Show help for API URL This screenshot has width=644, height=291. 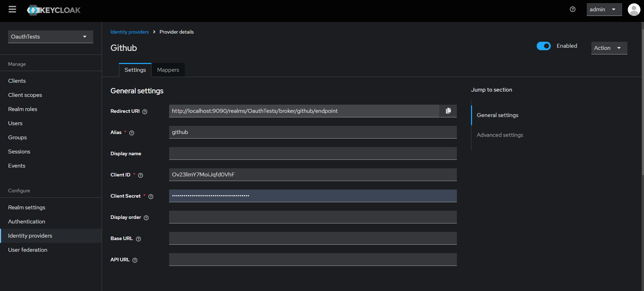click(x=135, y=260)
